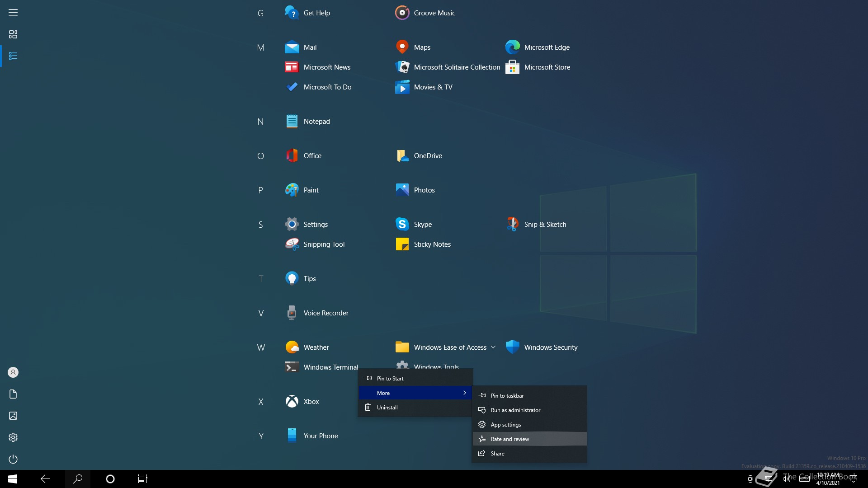Launch the Office app
The height and width of the screenshot is (488, 868).
tap(303, 155)
